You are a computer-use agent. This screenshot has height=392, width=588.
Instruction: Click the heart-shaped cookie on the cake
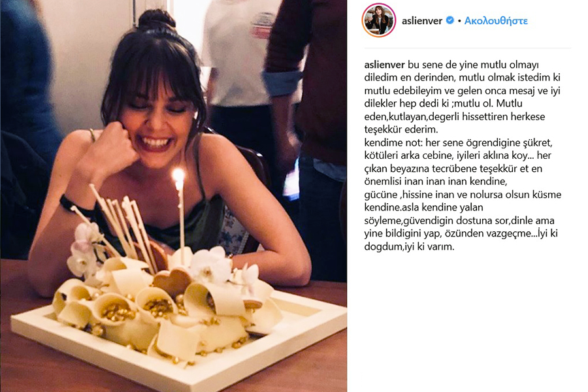tap(172, 282)
